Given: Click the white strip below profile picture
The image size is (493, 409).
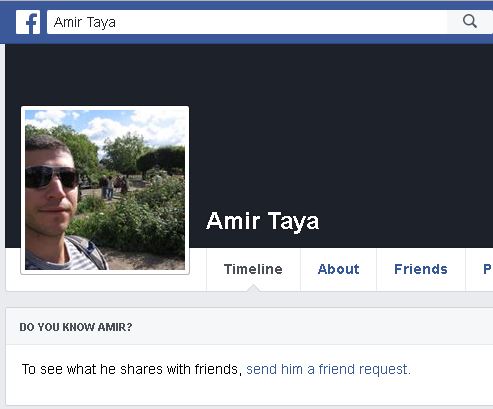Looking at the screenshot, I should [x=106, y=283].
